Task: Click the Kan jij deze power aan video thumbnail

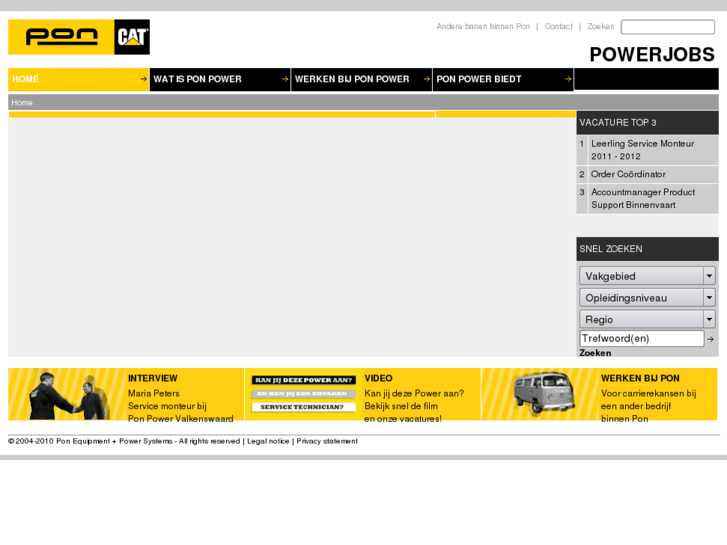Action: click(x=304, y=394)
